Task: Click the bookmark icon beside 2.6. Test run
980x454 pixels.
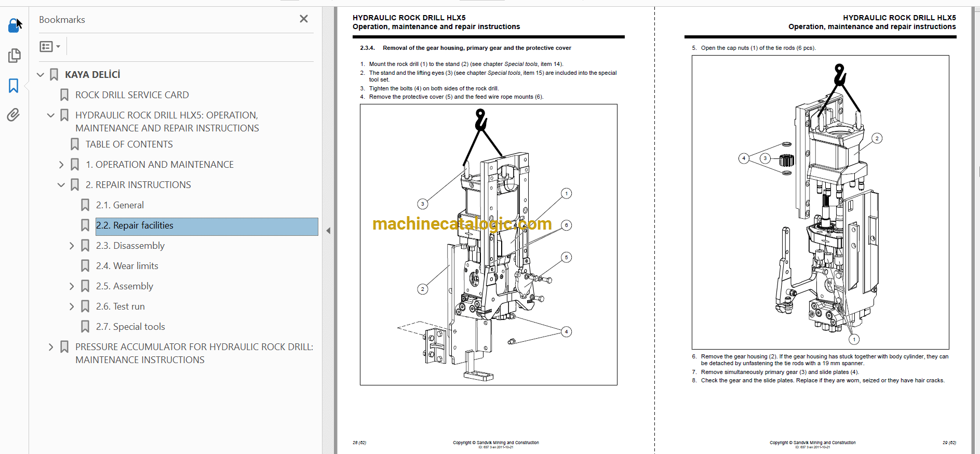Action: pyautogui.click(x=85, y=306)
